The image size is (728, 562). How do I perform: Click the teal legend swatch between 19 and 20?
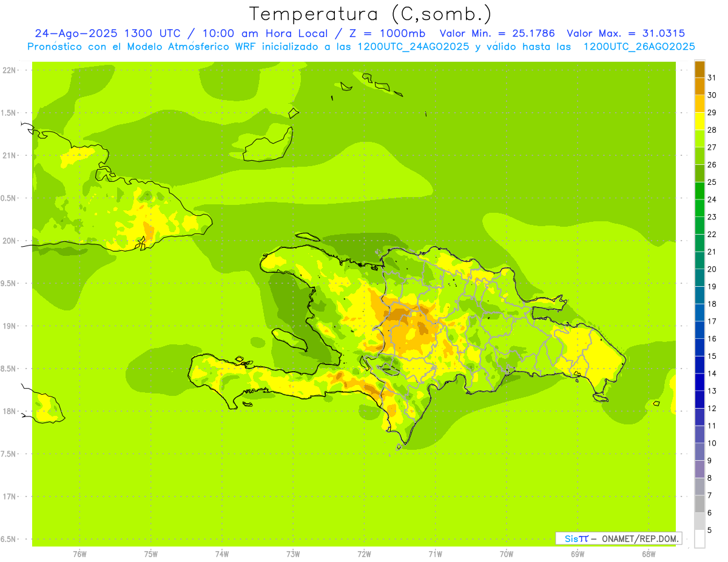[x=699, y=278]
